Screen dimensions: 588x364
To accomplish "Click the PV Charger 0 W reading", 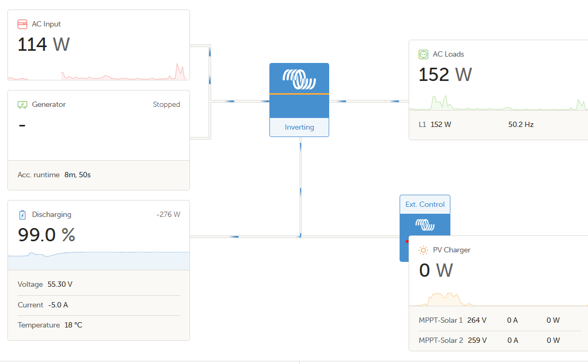I will 436,270.
